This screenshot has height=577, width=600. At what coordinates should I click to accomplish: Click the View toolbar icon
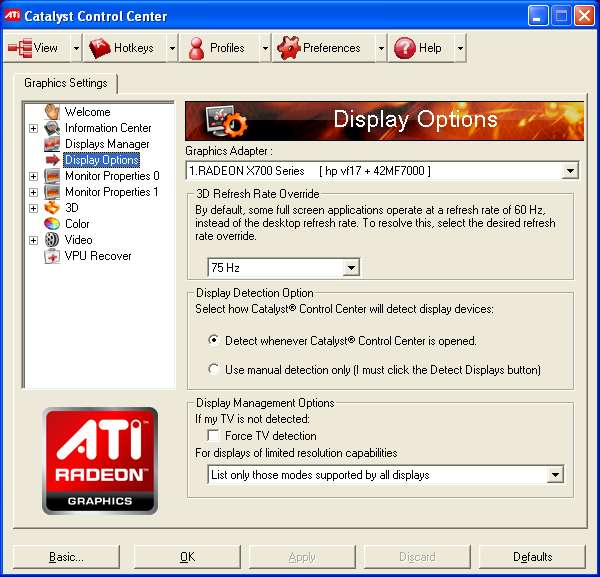(x=20, y=47)
